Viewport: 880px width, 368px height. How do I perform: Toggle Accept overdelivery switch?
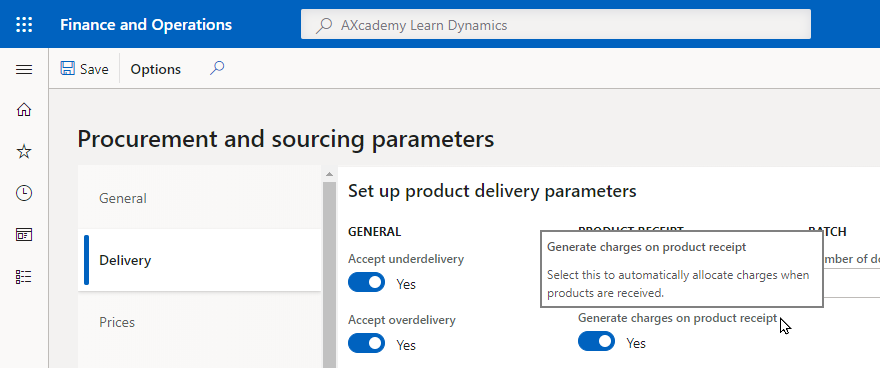click(x=366, y=343)
